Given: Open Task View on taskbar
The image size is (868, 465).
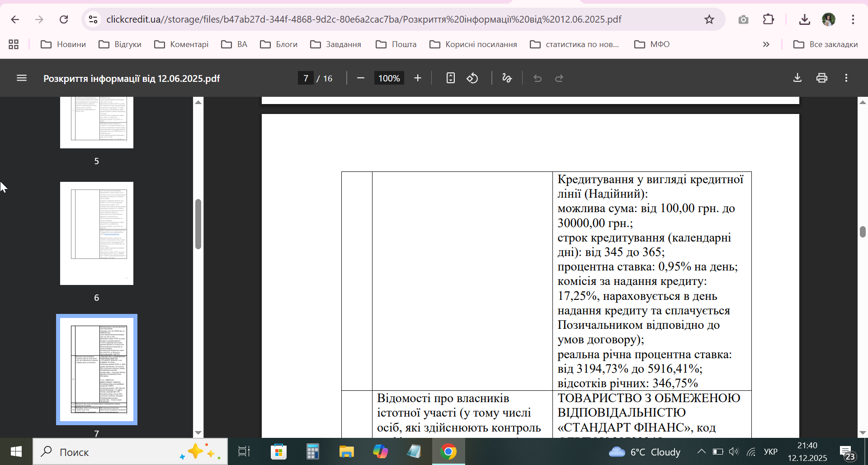Looking at the screenshot, I should click(x=244, y=451).
